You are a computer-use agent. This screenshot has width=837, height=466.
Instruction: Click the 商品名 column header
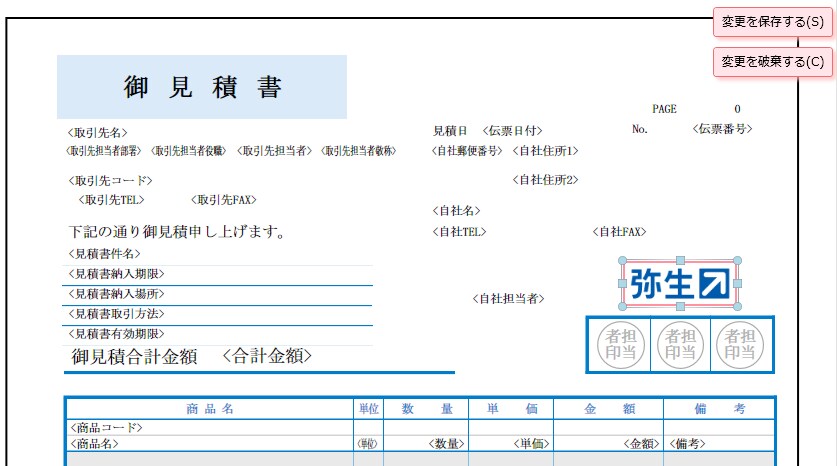point(210,409)
